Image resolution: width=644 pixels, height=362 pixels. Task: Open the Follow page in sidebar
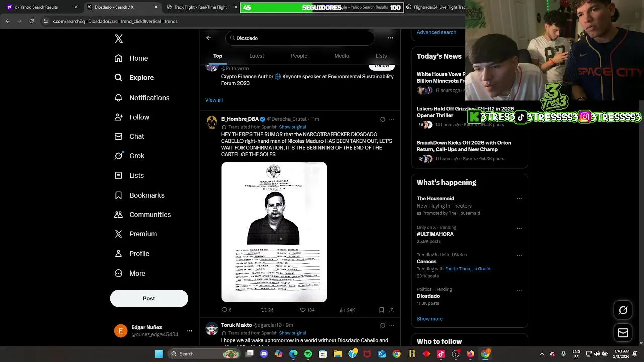(x=132, y=117)
